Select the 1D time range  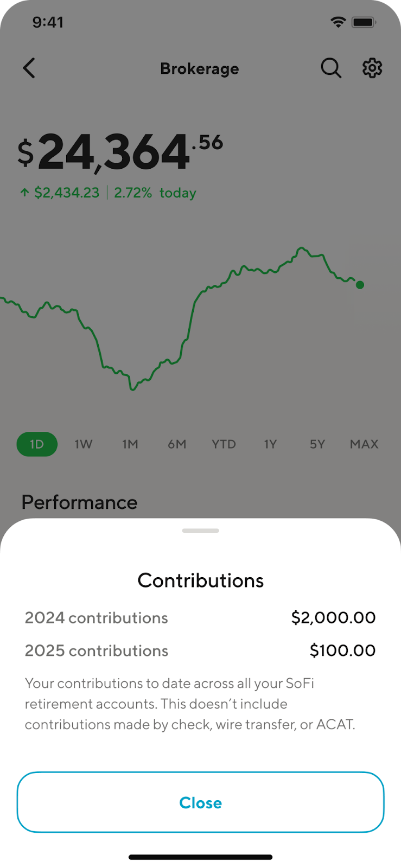(37, 444)
